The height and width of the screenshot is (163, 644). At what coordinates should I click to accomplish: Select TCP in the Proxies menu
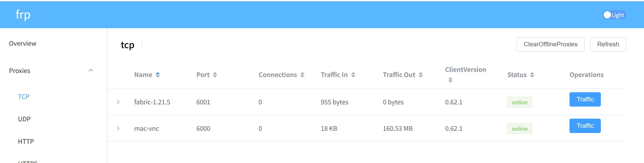click(x=24, y=97)
